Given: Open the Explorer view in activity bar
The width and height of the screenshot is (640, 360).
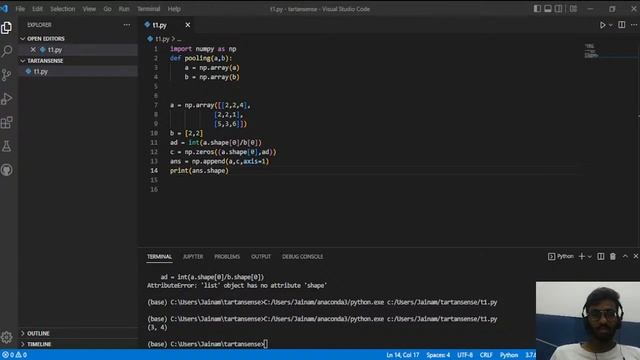Looking at the screenshot, I should click(7, 28).
